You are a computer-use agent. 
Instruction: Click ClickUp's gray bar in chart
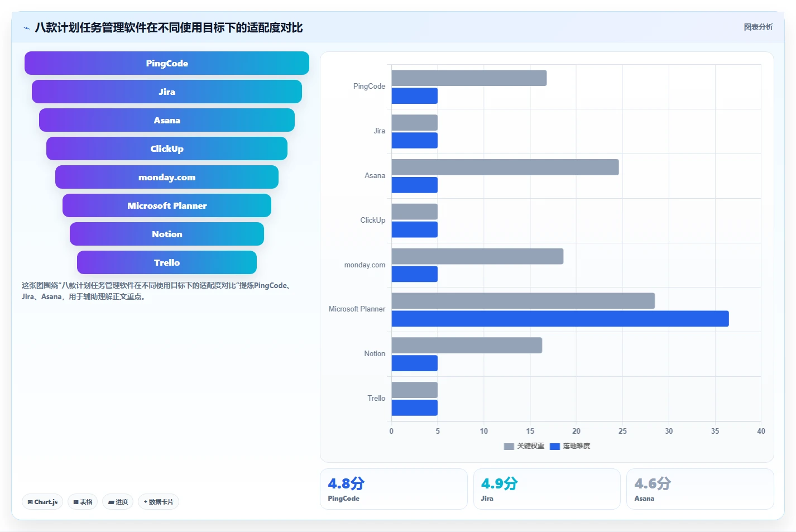tap(415, 212)
